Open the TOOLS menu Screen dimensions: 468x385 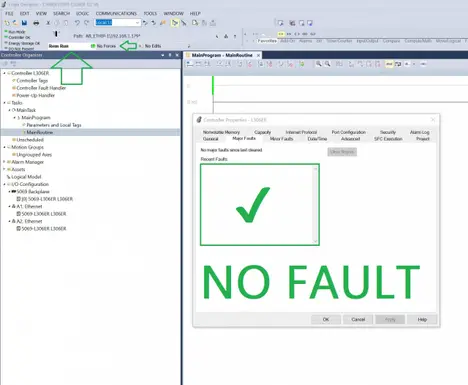click(150, 13)
